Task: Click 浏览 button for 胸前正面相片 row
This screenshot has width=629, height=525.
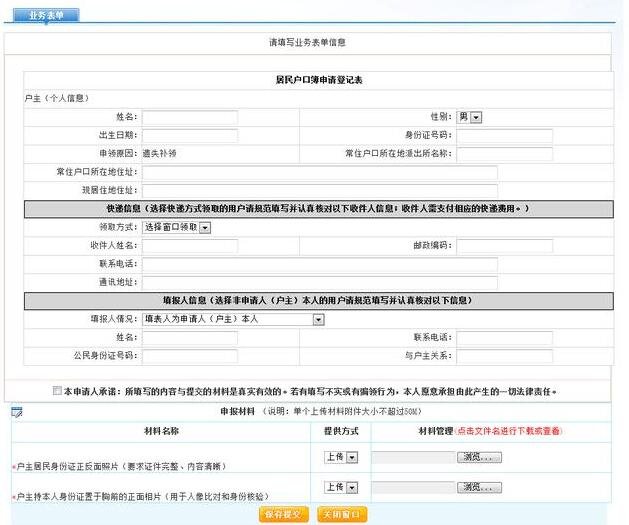Action: coord(479,487)
